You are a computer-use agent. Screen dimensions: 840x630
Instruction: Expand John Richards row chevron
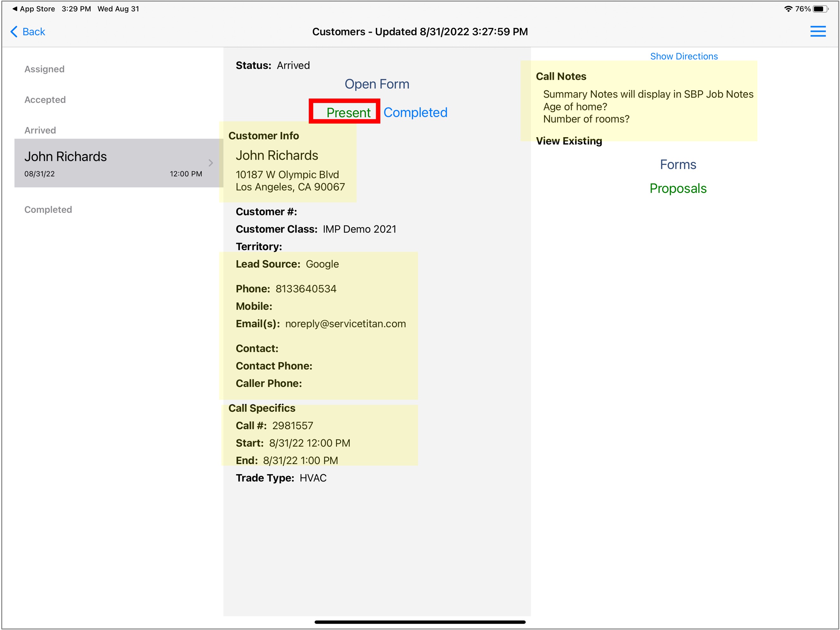[x=211, y=163]
